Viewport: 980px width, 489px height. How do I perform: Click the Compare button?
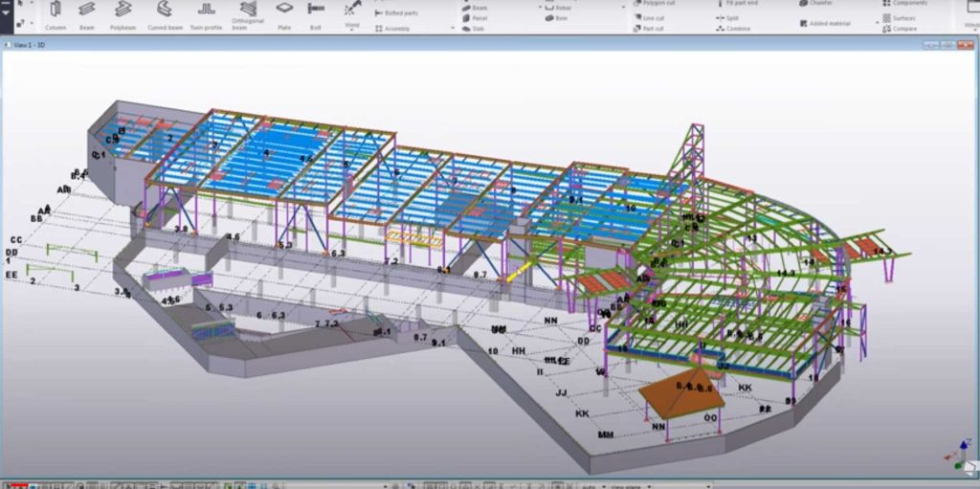899,29
